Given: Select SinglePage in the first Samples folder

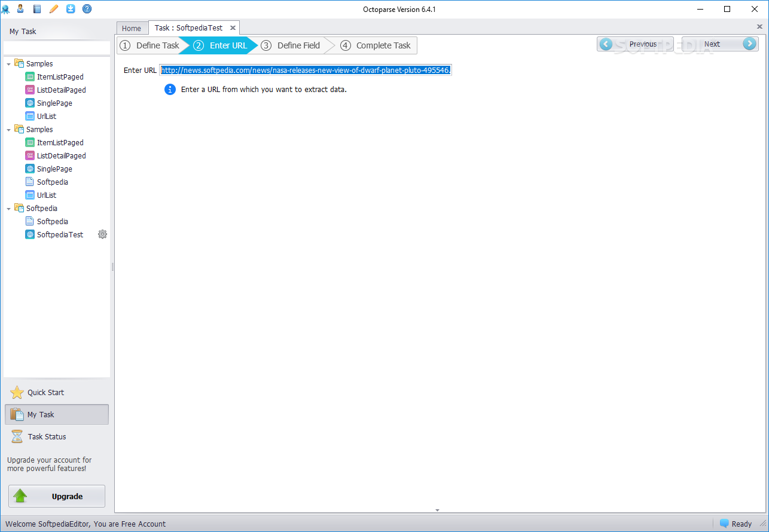Looking at the screenshot, I should point(54,103).
